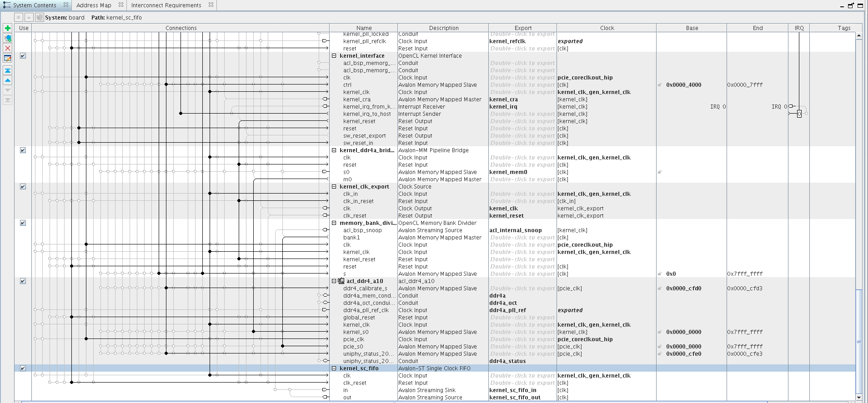The height and width of the screenshot is (403, 868).
Task: Collapse the kernel_sc_fifo component node
Action: [x=334, y=368]
